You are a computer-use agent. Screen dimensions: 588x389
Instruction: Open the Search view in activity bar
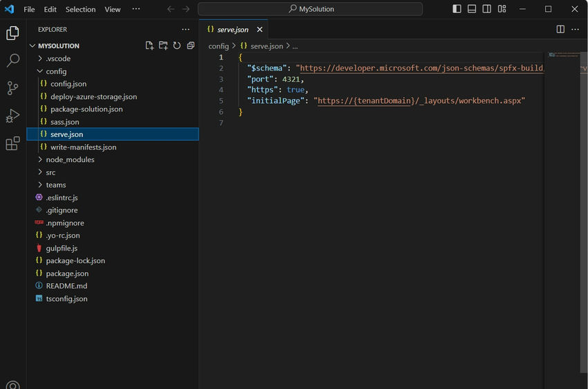12,60
